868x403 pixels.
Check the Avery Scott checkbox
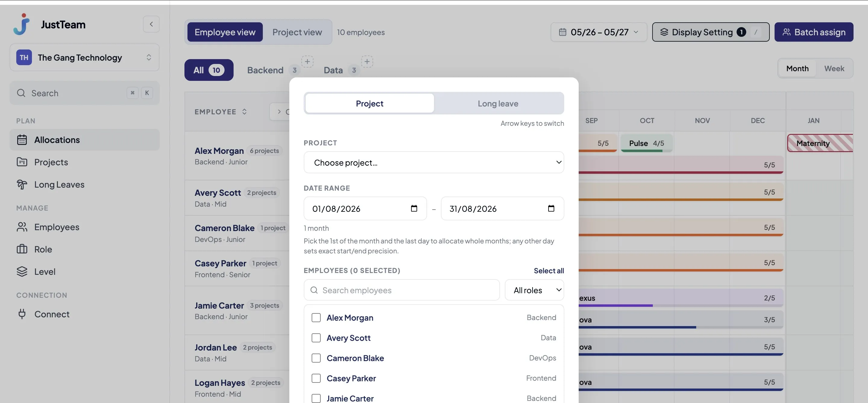[316, 338]
